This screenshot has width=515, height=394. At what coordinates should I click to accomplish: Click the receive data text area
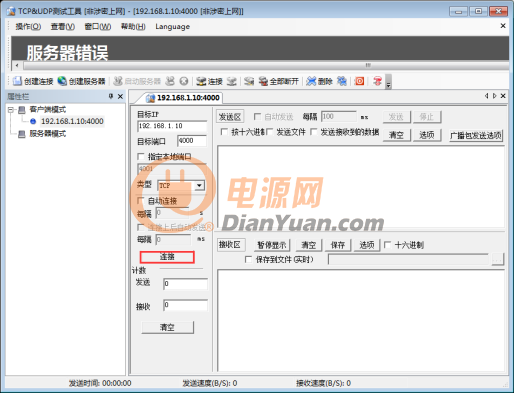pyautogui.click(x=361, y=321)
